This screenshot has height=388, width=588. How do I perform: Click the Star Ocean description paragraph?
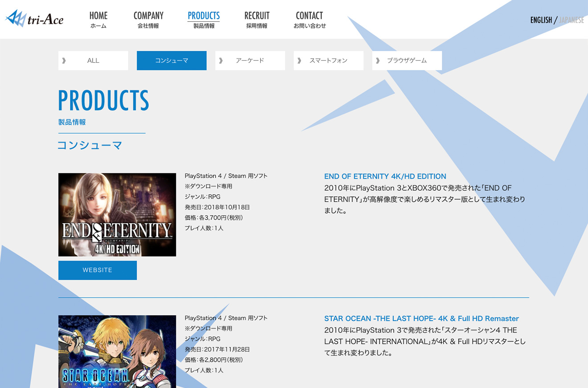tap(425, 341)
